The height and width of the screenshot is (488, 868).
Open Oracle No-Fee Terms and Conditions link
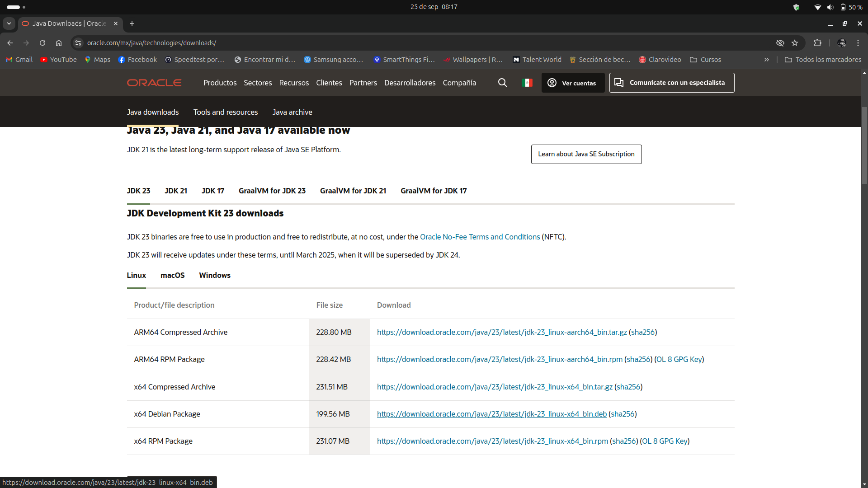point(480,237)
